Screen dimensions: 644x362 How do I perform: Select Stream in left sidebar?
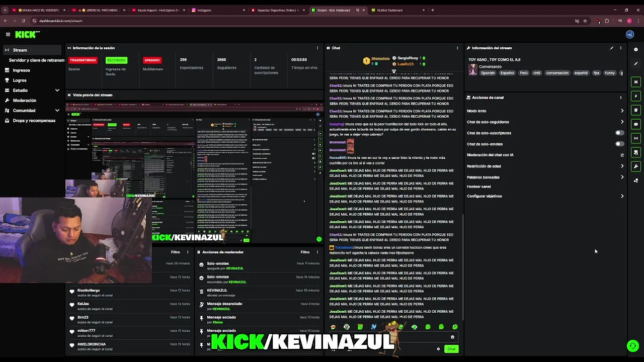pos(32,50)
